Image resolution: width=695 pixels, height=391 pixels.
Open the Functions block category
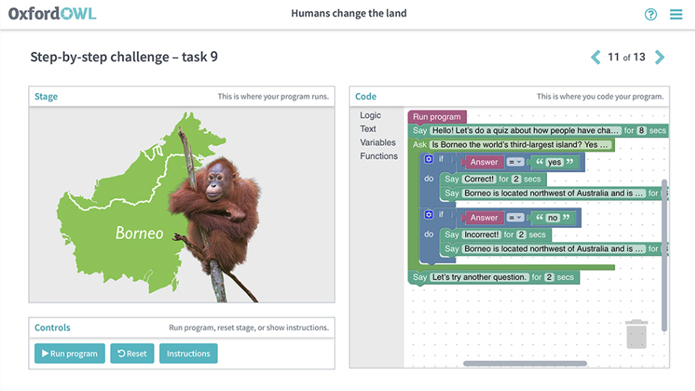pyautogui.click(x=379, y=156)
